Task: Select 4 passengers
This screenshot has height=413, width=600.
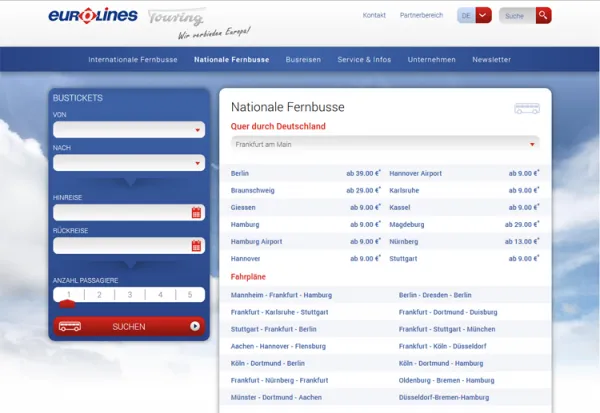Action: pyautogui.click(x=160, y=295)
